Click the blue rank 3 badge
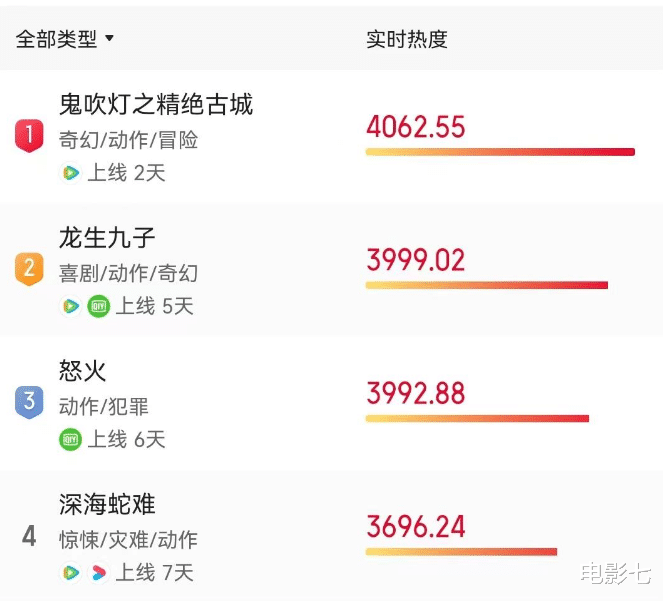 [x=29, y=402]
